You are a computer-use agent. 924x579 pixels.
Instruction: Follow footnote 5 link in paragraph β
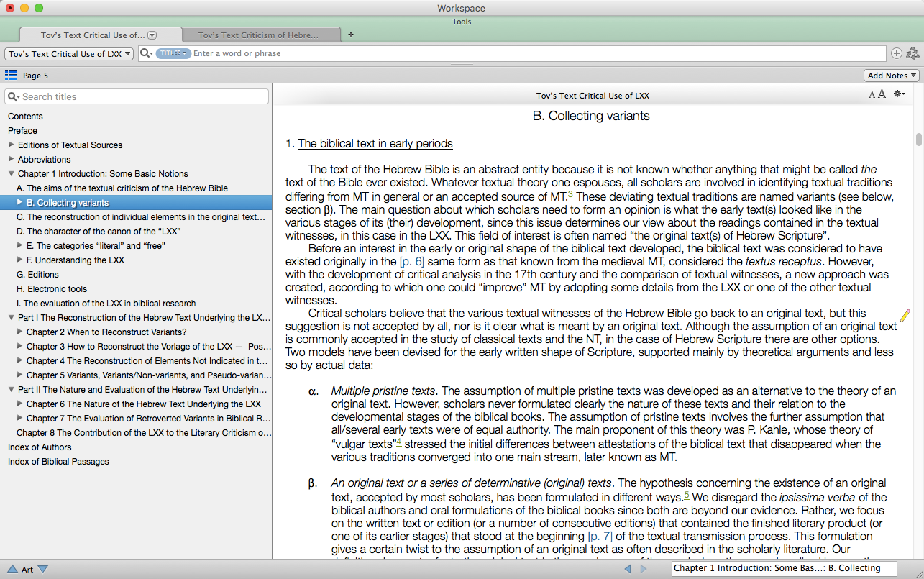(x=687, y=495)
